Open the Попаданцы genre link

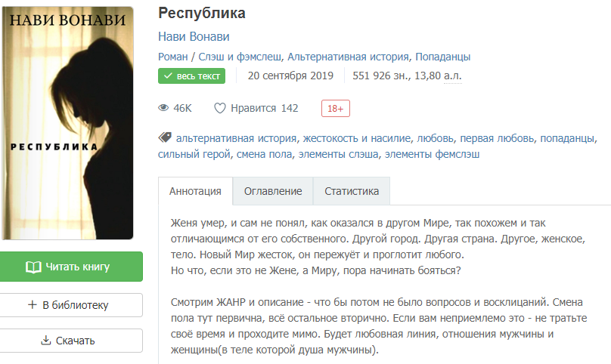click(442, 57)
